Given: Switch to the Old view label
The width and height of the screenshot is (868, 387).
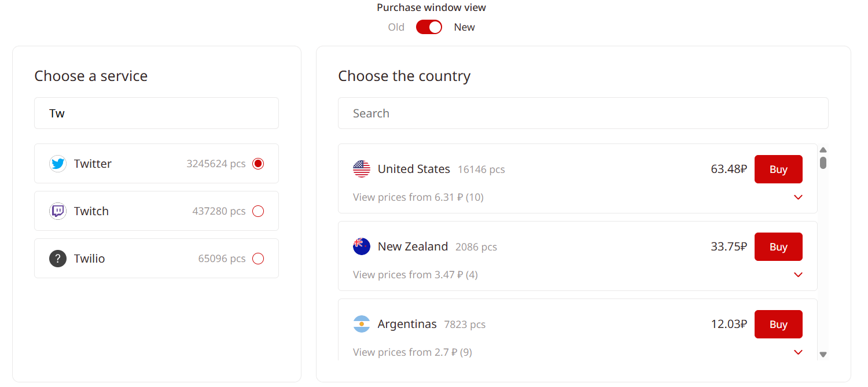Looking at the screenshot, I should coord(396,27).
